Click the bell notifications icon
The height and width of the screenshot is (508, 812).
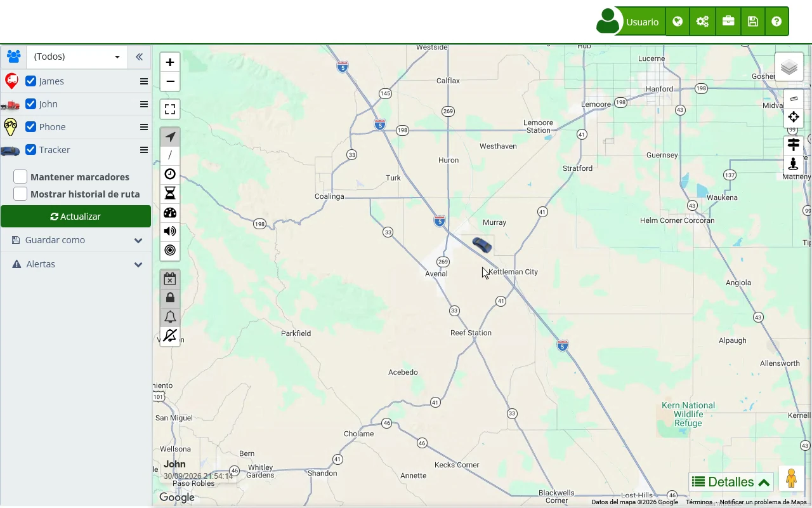point(170,317)
